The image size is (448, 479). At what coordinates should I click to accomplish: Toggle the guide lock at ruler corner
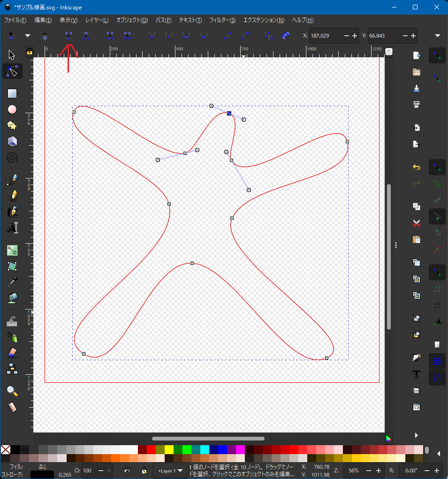[30, 51]
